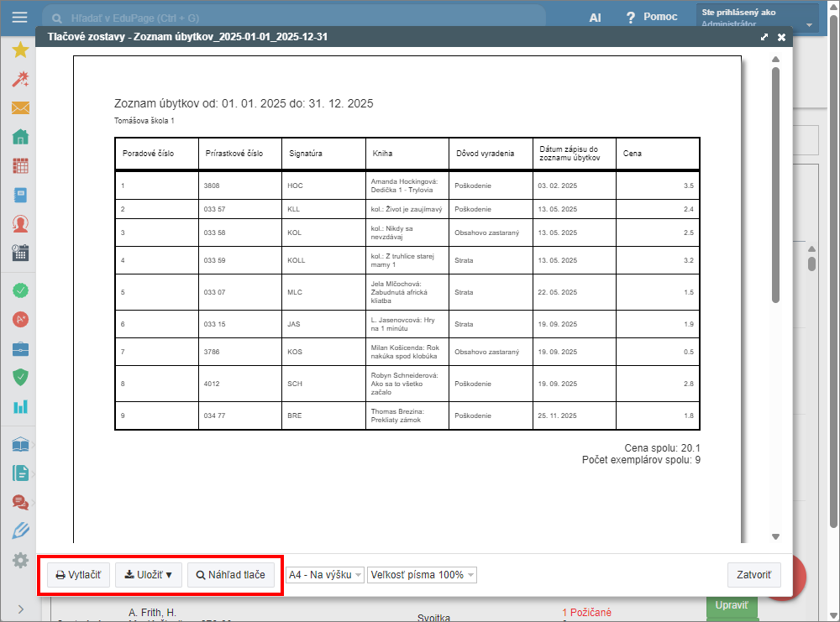Open the starred favorites in sidebar

(x=20, y=50)
